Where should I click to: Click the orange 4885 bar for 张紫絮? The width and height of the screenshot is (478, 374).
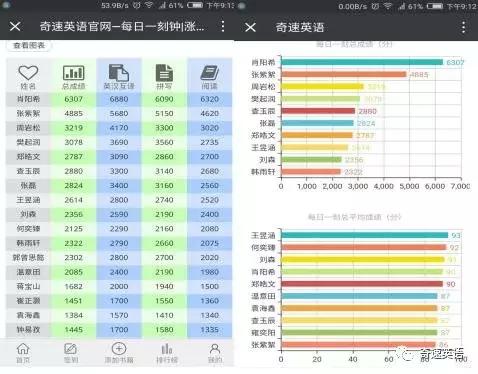coord(344,74)
